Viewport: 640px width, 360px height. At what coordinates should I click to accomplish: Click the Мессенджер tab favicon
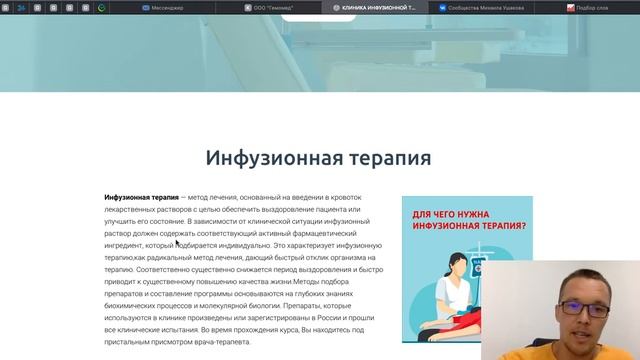pos(146,8)
